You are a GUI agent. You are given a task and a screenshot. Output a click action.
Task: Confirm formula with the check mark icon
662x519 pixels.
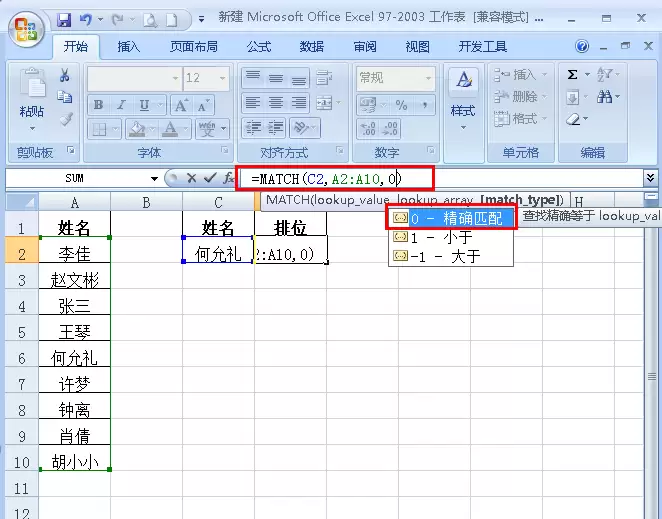click(x=210, y=178)
